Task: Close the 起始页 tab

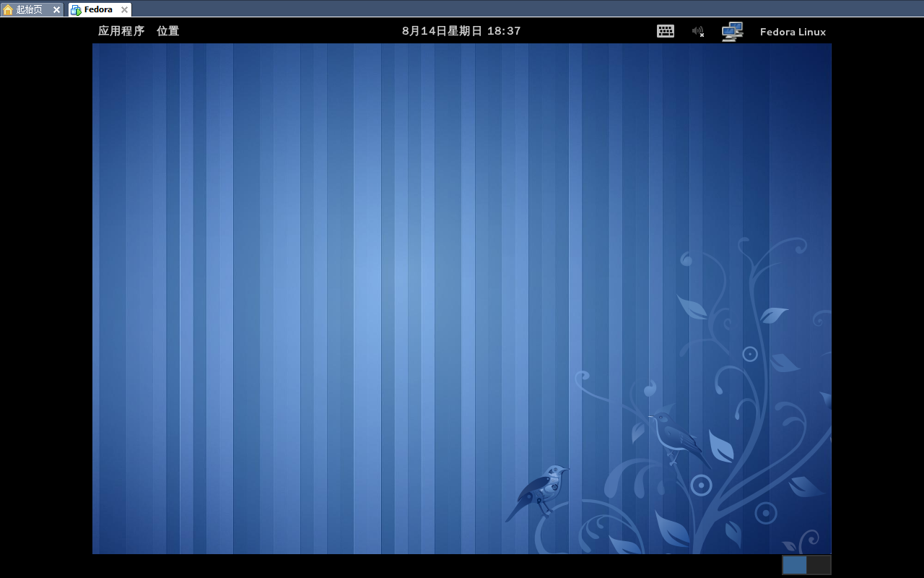Action: (x=56, y=10)
